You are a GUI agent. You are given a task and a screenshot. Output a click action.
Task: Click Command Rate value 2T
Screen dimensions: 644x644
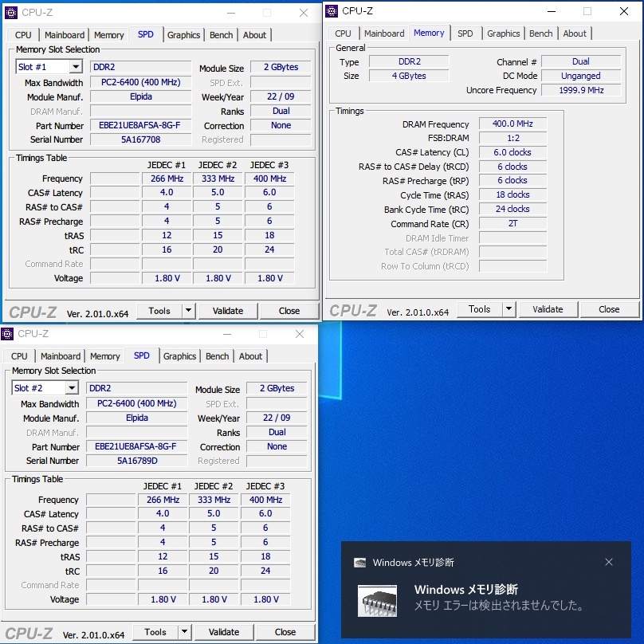point(512,223)
